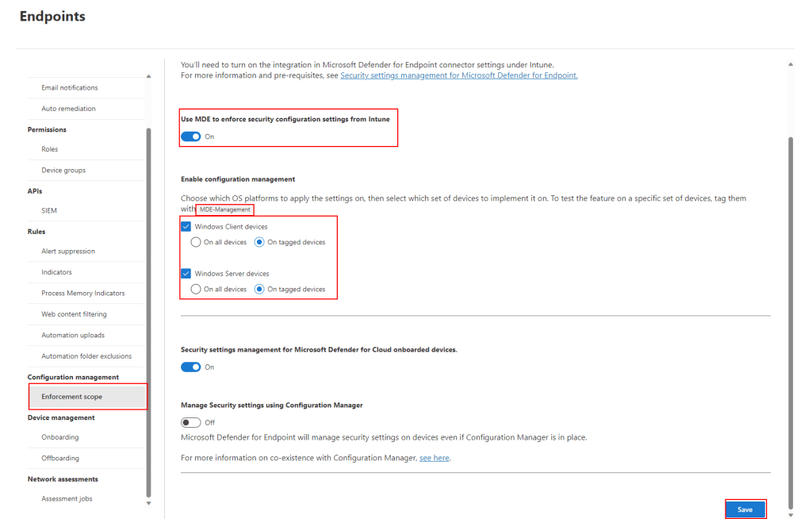Open Roles under Permissions
Image resolution: width=812 pixels, height=519 pixels.
click(50, 149)
